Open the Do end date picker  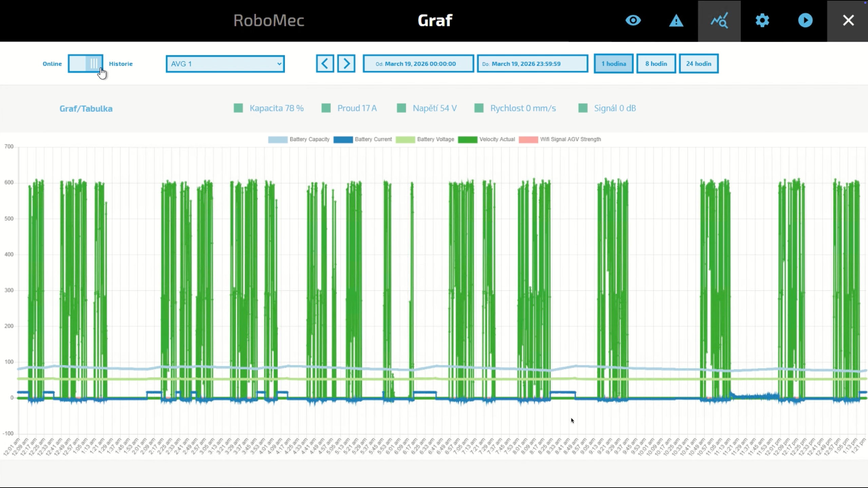coord(532,64)
